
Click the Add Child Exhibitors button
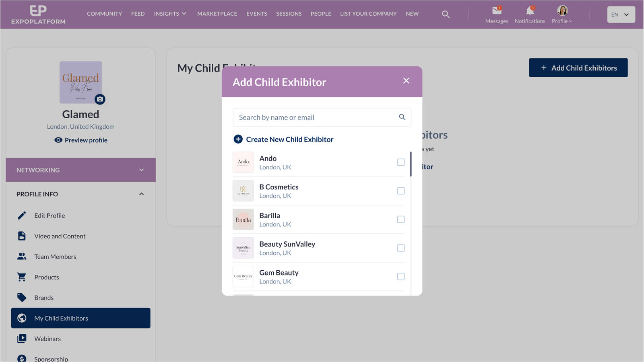tap(578, 68)
